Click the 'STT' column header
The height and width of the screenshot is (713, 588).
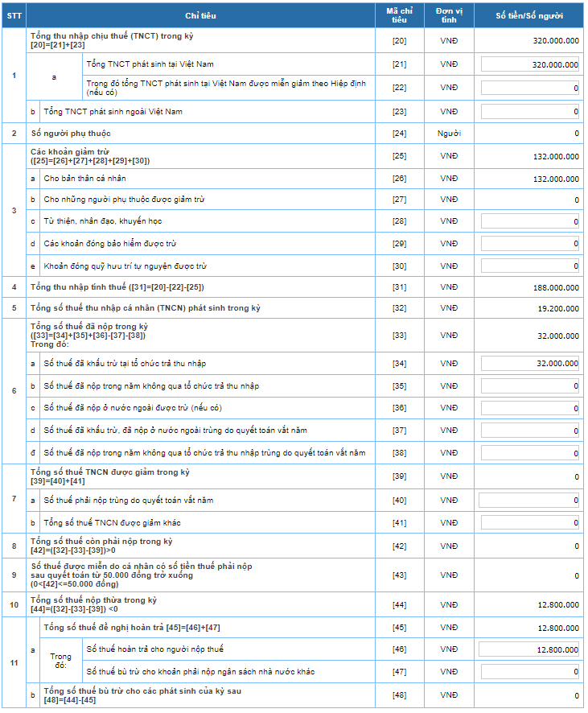14,15
